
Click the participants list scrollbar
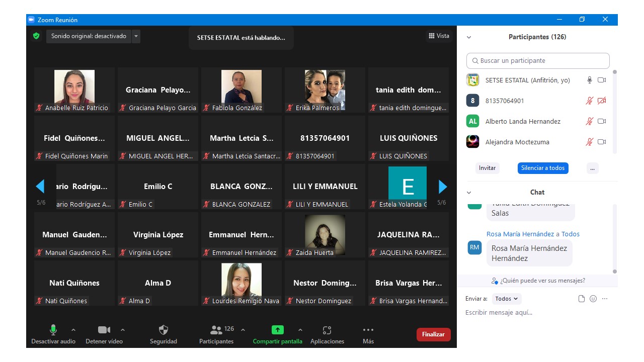click(614, 112)
